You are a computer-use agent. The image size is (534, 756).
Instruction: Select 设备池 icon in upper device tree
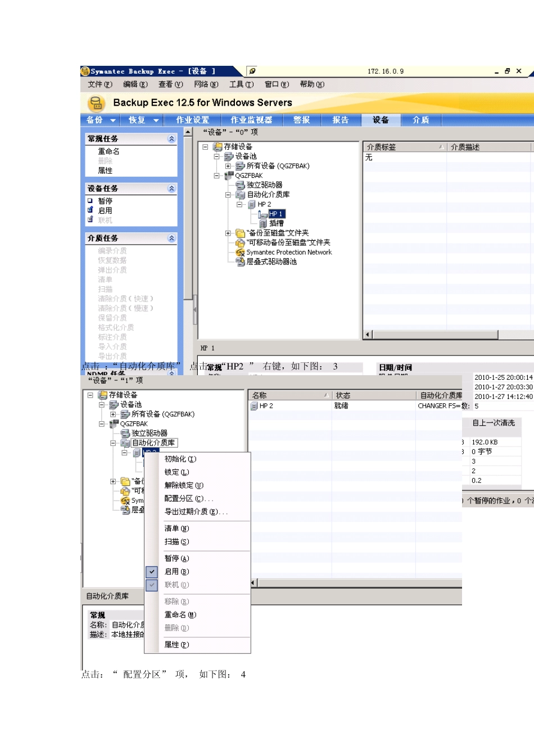[x=229, y=156]
